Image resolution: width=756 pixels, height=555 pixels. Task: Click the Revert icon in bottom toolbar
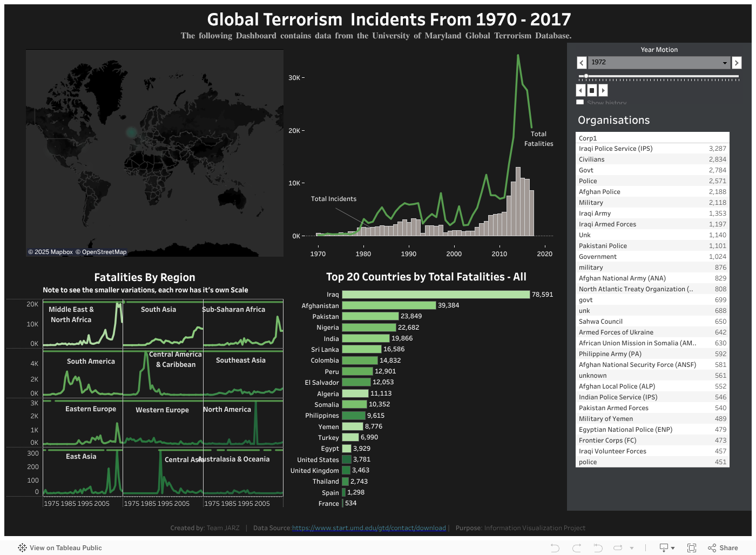click(x=598, y=548)
